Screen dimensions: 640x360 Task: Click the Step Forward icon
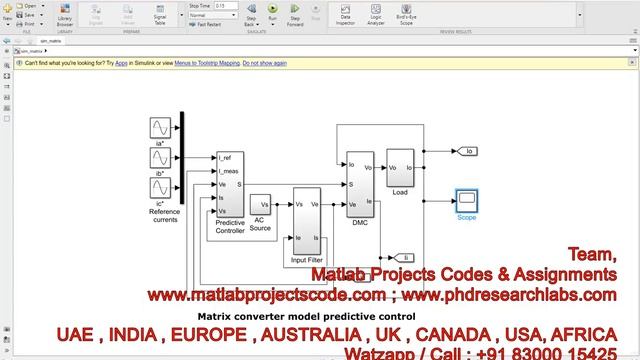pyautogui.click(x=295, y=9)
